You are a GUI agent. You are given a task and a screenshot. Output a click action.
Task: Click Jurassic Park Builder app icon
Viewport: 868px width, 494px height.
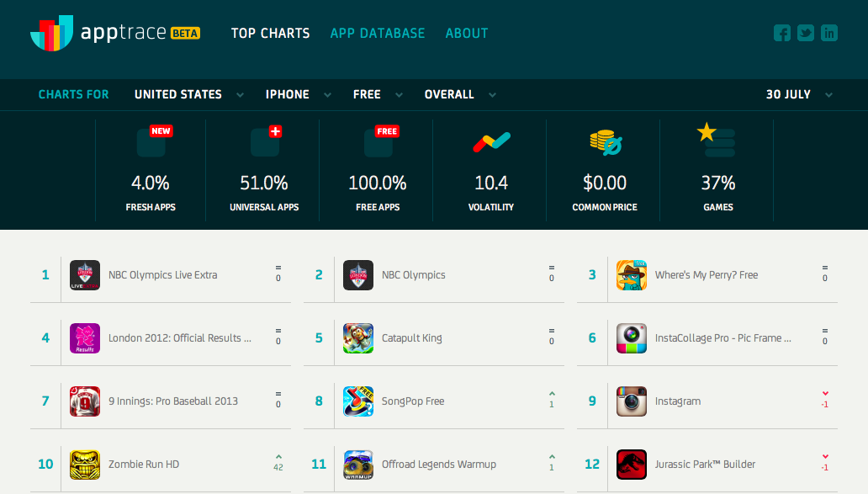[x=632, y=465]
